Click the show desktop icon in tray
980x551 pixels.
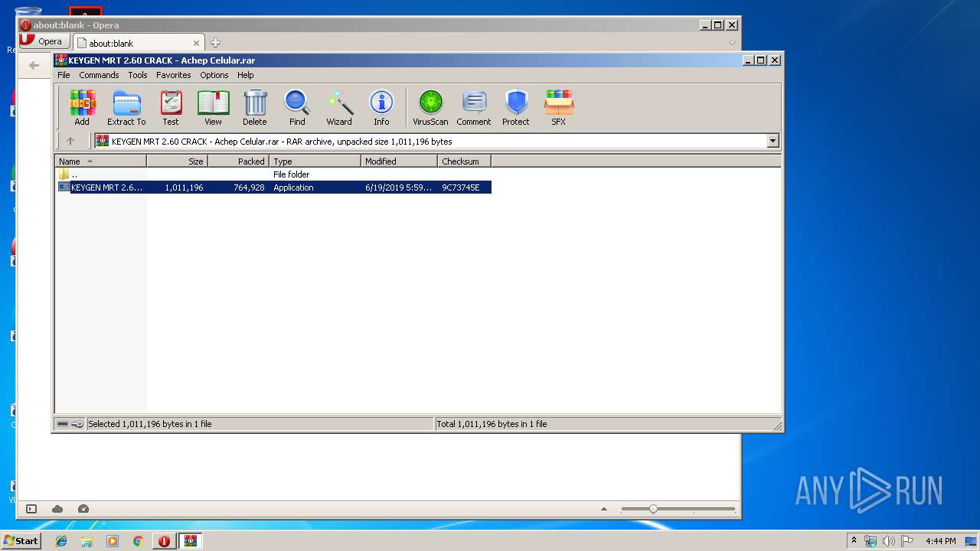(972, 541)
